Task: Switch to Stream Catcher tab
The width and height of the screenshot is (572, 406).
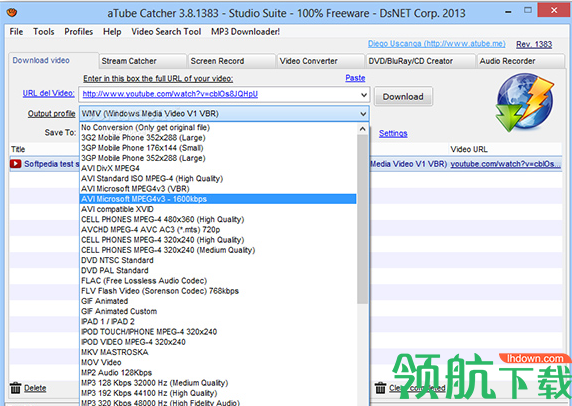Action: (143, 61)
